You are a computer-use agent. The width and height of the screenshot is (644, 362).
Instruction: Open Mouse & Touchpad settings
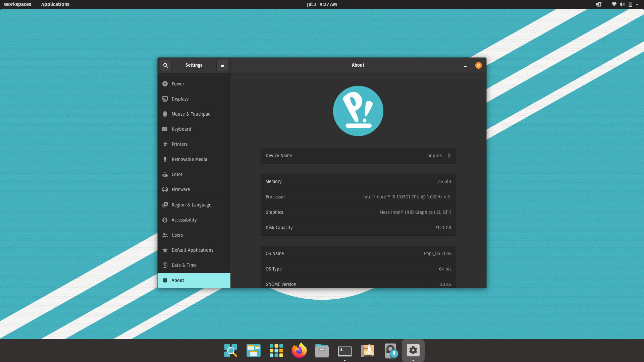pyautogui.click(x=191, y=114)
